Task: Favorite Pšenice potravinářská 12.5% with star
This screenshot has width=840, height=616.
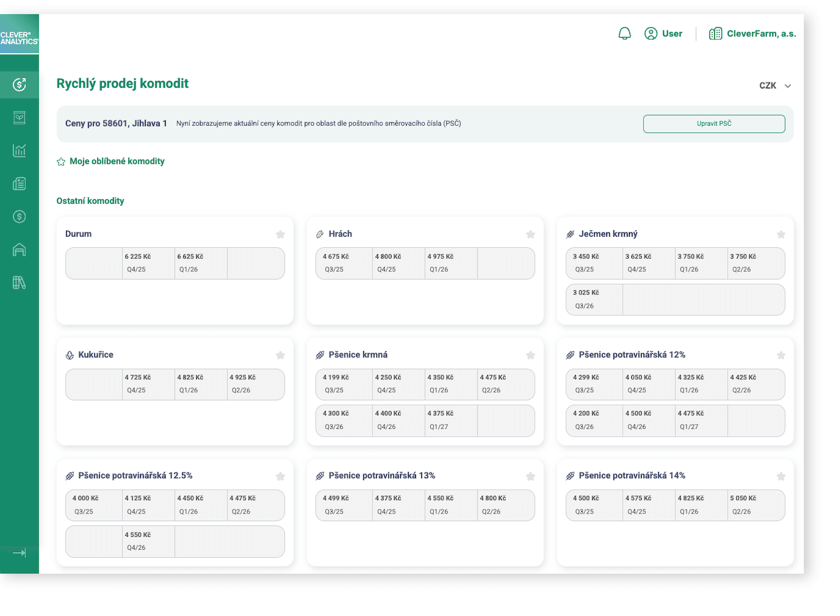Action: coord(280,477)
